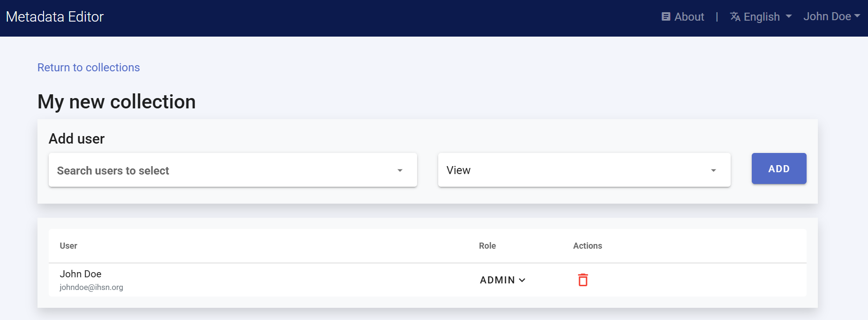Screen dimensions: 868x320
Task: Click the caret next to English
Action: coord(789,16)
